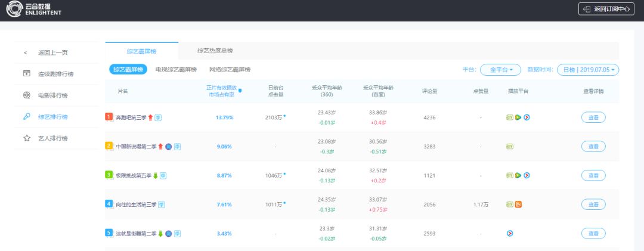Click the title 向往的生活第三季
The image size is (644, 251).
coord(137,204)
